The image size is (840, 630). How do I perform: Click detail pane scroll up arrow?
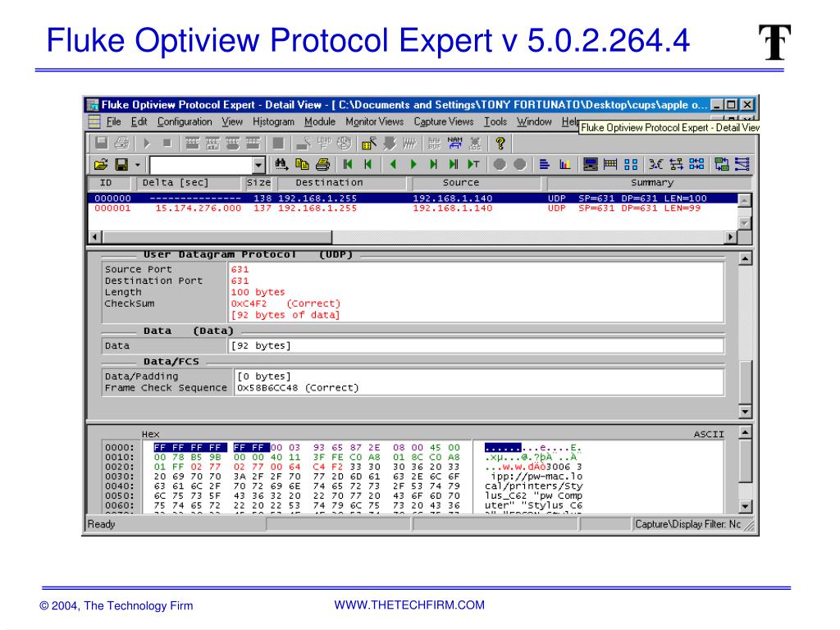745,258
